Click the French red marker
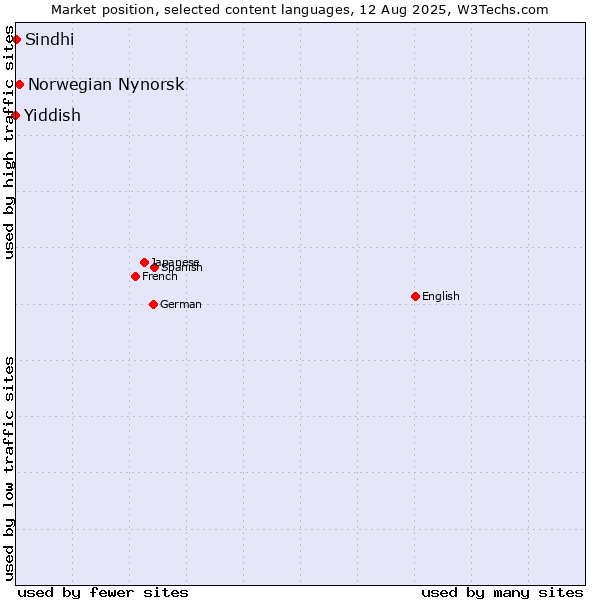The width and height of the screenshot is (600, 600). click(x=135, y=276)
